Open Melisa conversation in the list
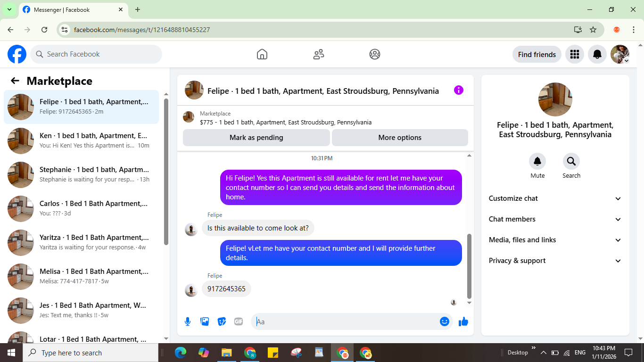 81,277
